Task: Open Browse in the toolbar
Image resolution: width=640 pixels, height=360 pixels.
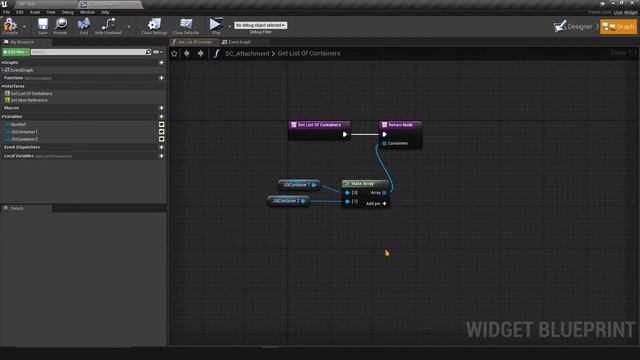Action: point(61,27)
